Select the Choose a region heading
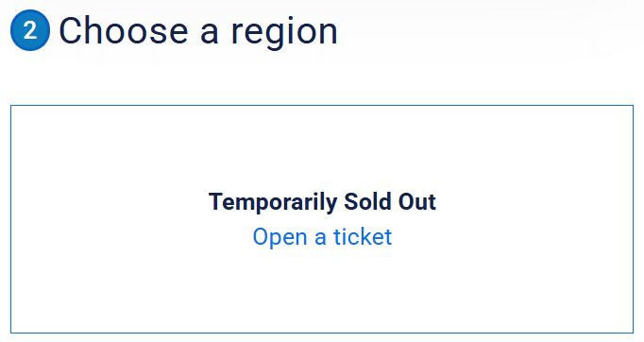 tap(198, 31)
